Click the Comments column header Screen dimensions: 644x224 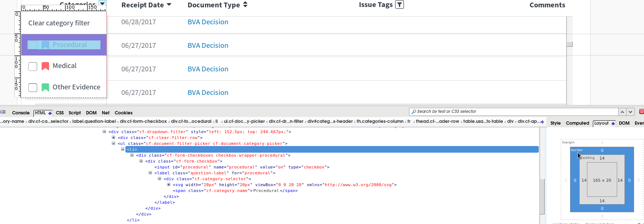click(547, 5)
